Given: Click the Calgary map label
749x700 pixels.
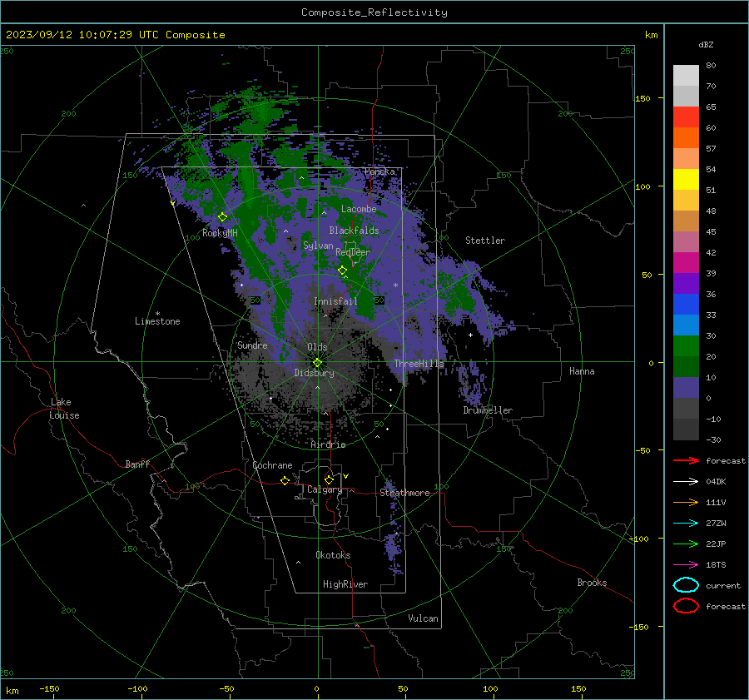Looking at the screenshot, I should (x=325, y=489).
